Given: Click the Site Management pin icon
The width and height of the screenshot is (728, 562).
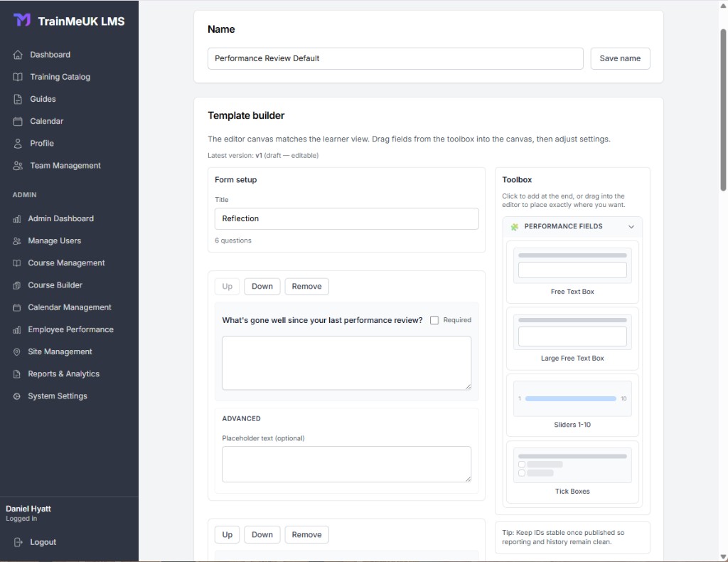Looking at the screenshot, I should 17,352.
